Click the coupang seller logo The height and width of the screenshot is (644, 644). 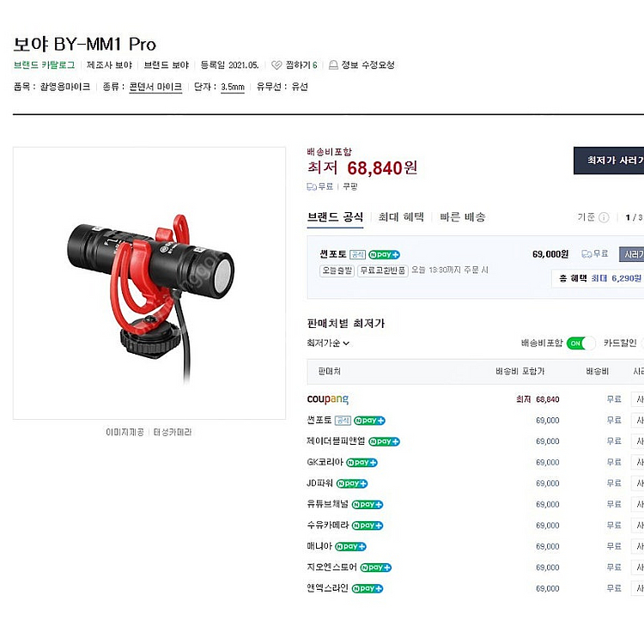328,398
